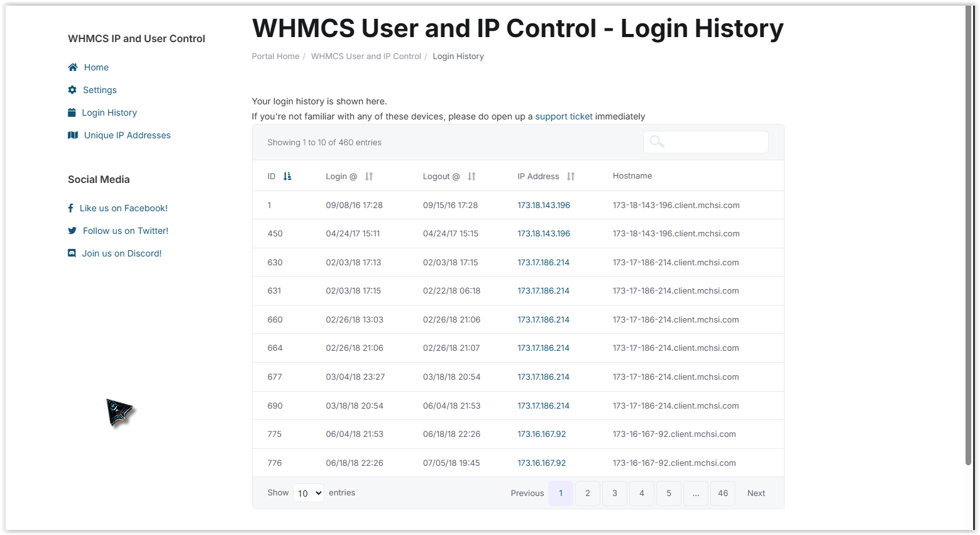This screenshot has height=535, width=980.
Task: Click the search magnifier icon
Action: [657, 142]
